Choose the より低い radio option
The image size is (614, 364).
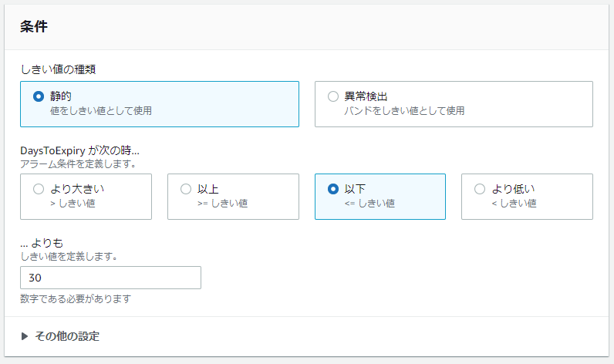480,189
